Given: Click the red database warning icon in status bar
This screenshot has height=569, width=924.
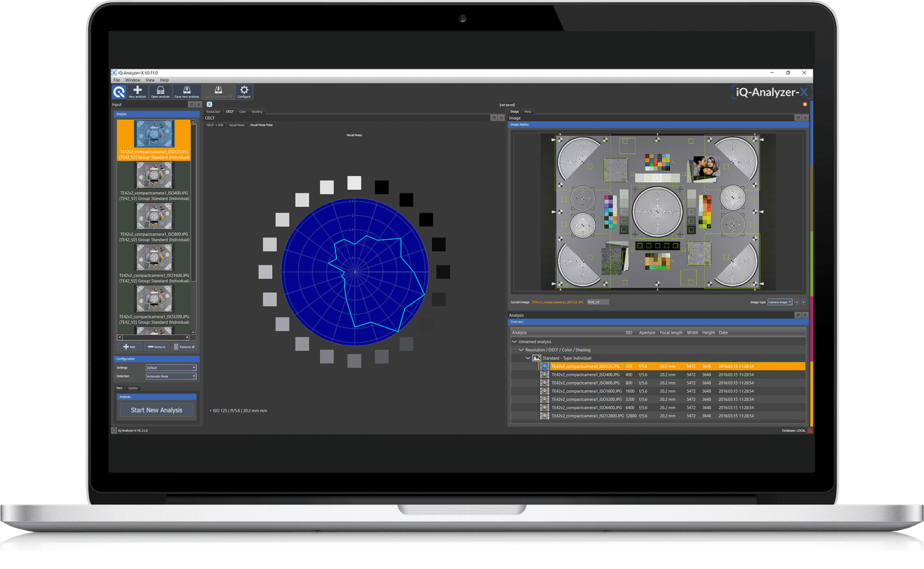Looking at the screenshot, I should tap(809, 430).
